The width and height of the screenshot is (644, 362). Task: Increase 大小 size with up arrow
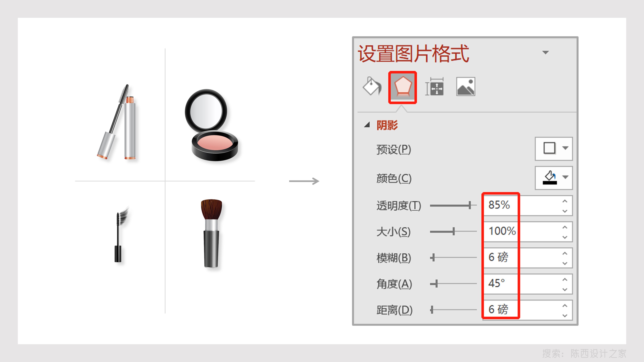pos(565,227)
